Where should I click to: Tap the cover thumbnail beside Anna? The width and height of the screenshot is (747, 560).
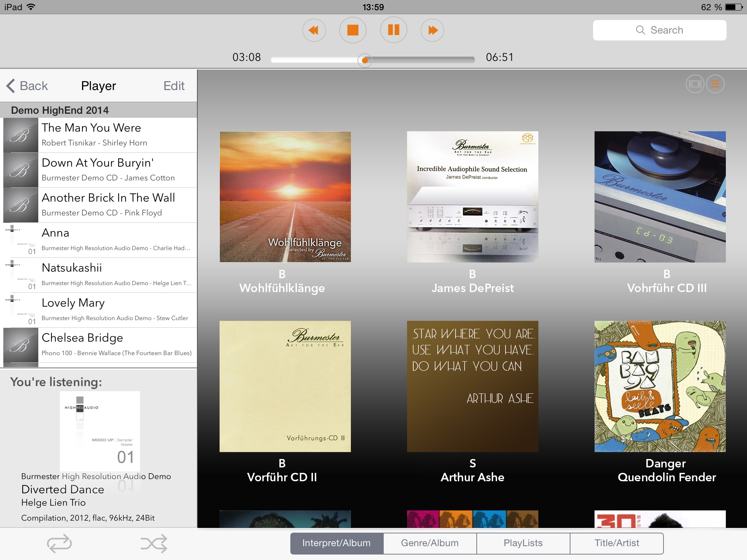click(21, 240)
